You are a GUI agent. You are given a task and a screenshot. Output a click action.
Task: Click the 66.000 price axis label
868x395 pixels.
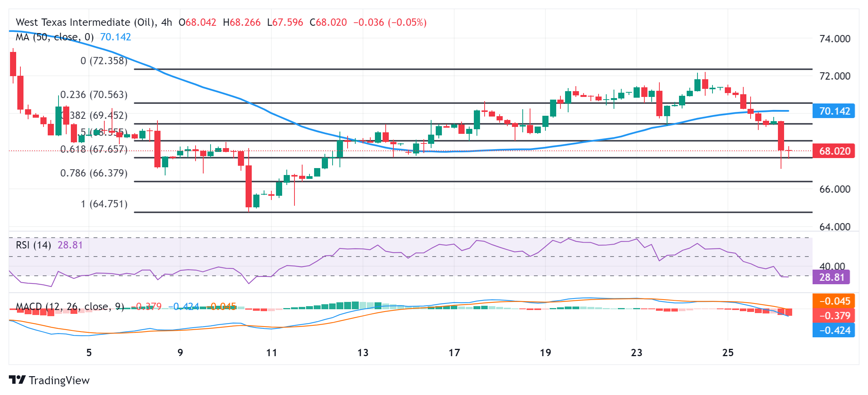tap(835, 189)
